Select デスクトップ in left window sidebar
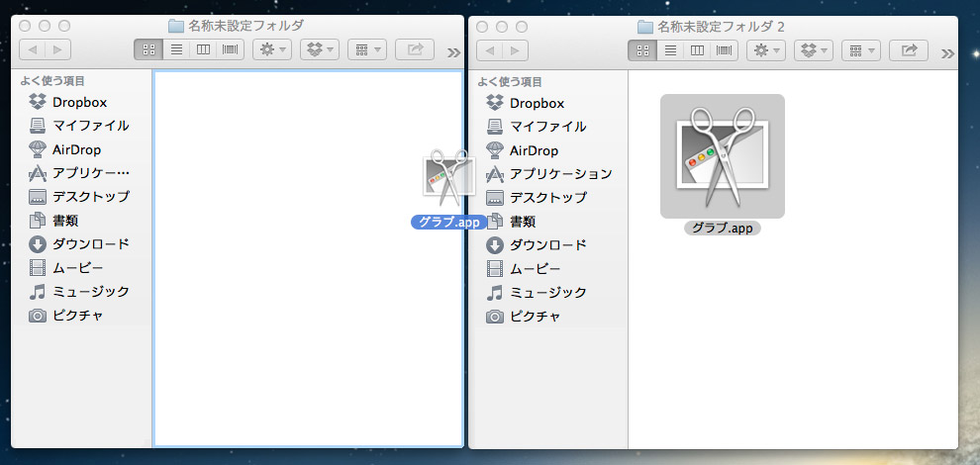This screenshot has height=465, width=980. 79,197
